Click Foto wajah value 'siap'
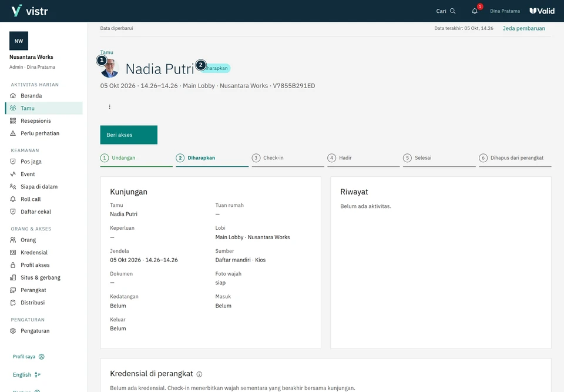 [x=220, y=283]
